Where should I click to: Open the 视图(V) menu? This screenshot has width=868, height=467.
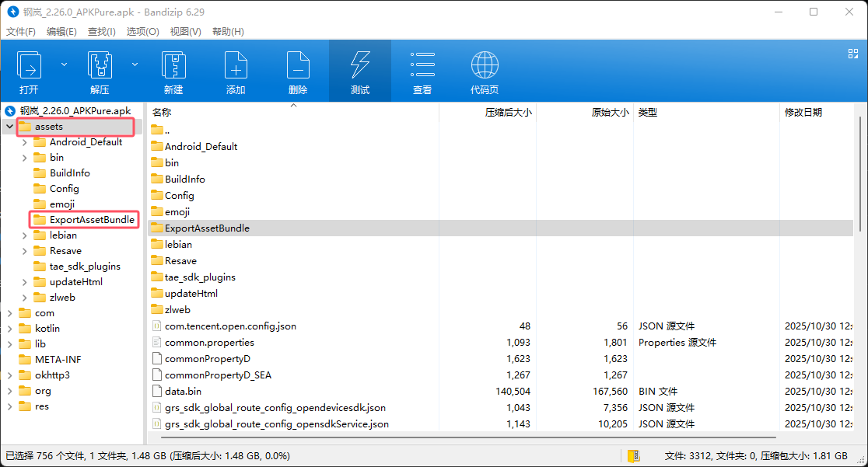(185, 32)
